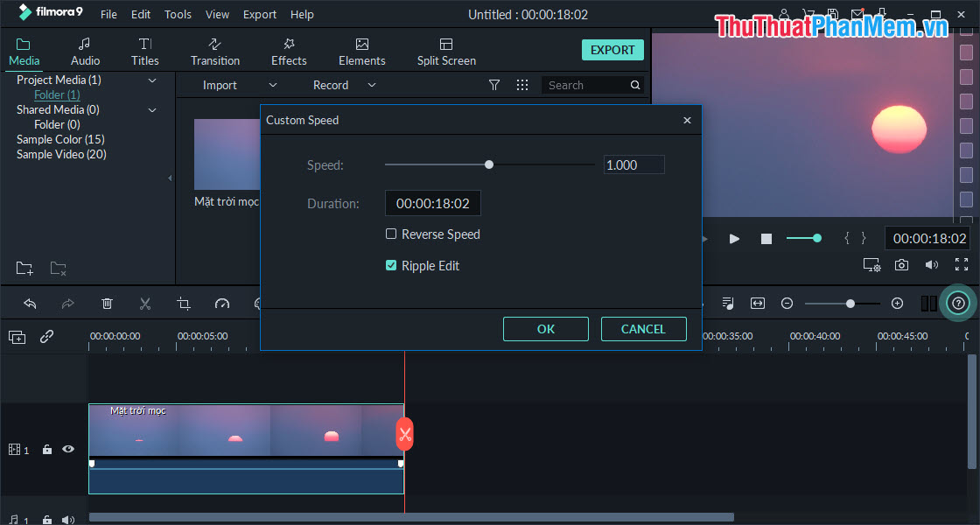980x525 pixels.
Task: Click the fullscreen preview icon
Action: point(962,264)
